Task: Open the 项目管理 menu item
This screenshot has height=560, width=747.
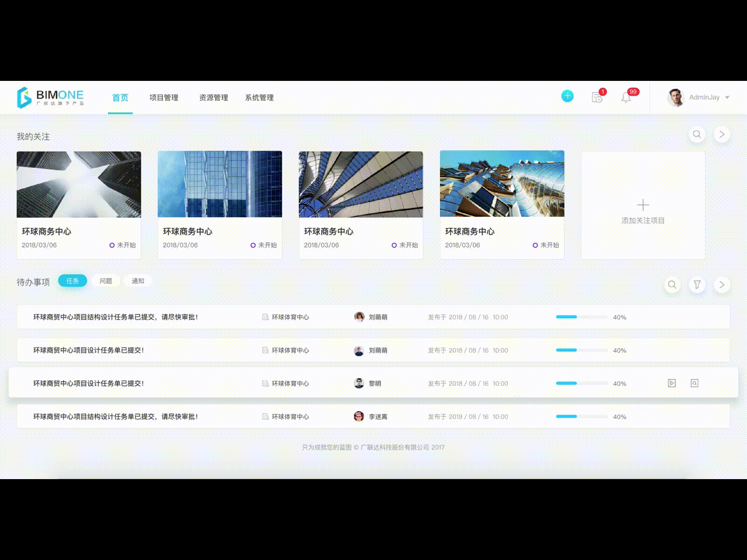Action: 163,97
